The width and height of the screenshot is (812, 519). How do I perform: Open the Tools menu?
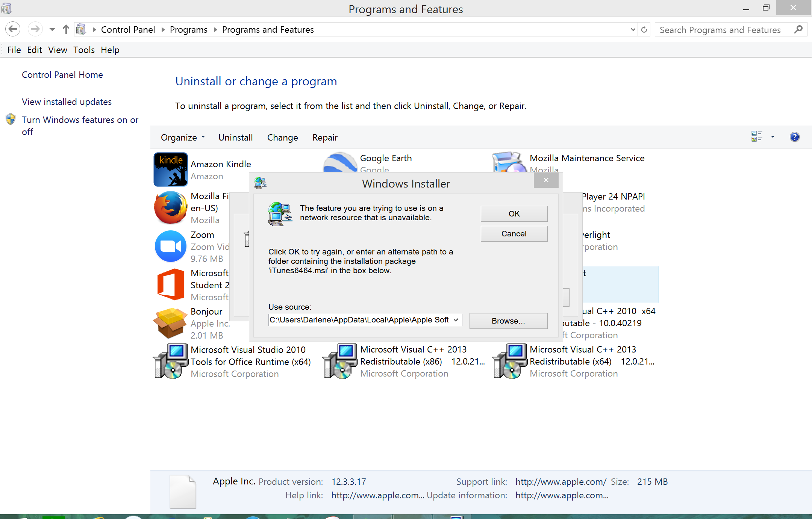coord(84,50)
